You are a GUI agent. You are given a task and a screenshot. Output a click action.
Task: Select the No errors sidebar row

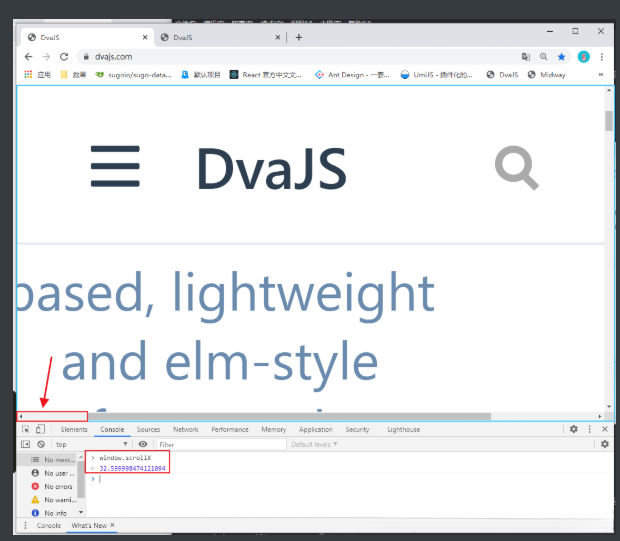pos(49,486)
